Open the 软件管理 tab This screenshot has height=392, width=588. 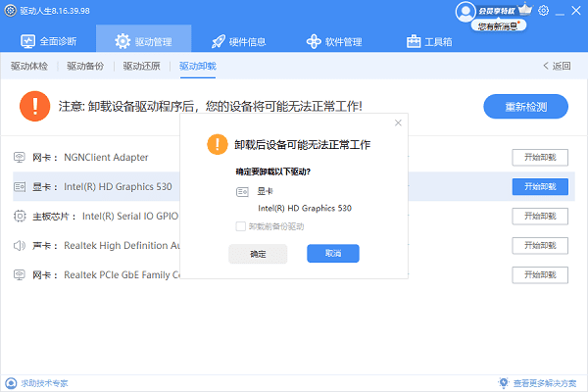click(x=334, y=41)
